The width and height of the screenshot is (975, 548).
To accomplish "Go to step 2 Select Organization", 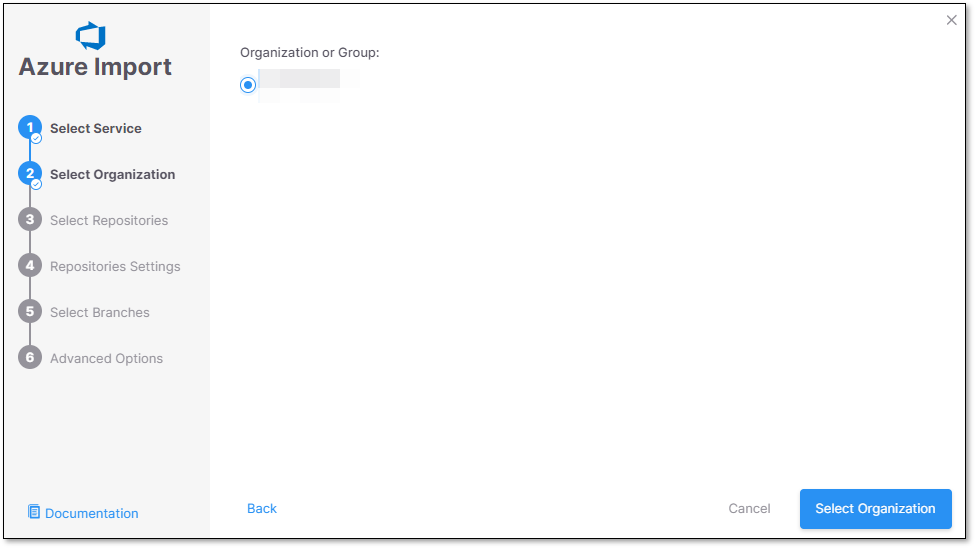I will click(x=113, y=174).
